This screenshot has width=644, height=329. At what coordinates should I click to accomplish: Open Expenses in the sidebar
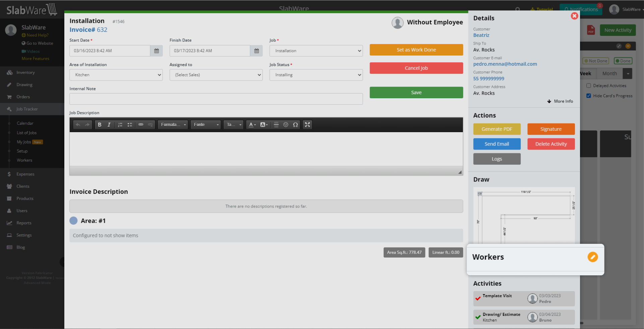(x=25, y=174)
